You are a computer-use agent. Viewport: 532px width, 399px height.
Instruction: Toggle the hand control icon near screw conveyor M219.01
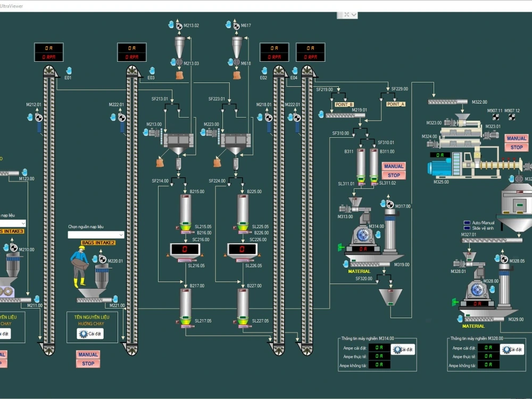tap(321, 115)
